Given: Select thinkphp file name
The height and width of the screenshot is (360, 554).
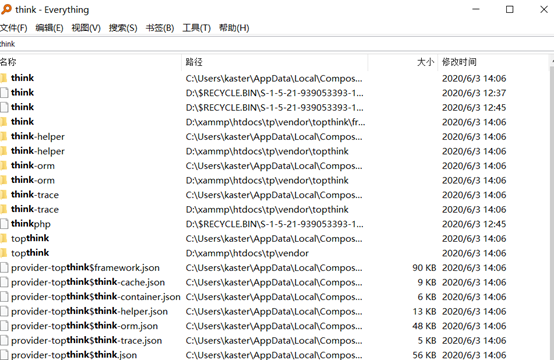Looking at the screenshot, I should tap(31, 224).
